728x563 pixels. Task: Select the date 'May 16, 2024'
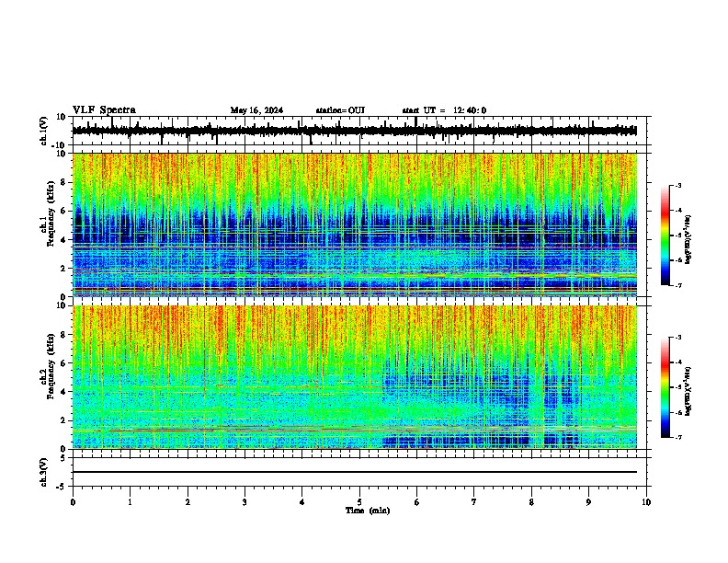pyautogui.click(x=256, y=110)
